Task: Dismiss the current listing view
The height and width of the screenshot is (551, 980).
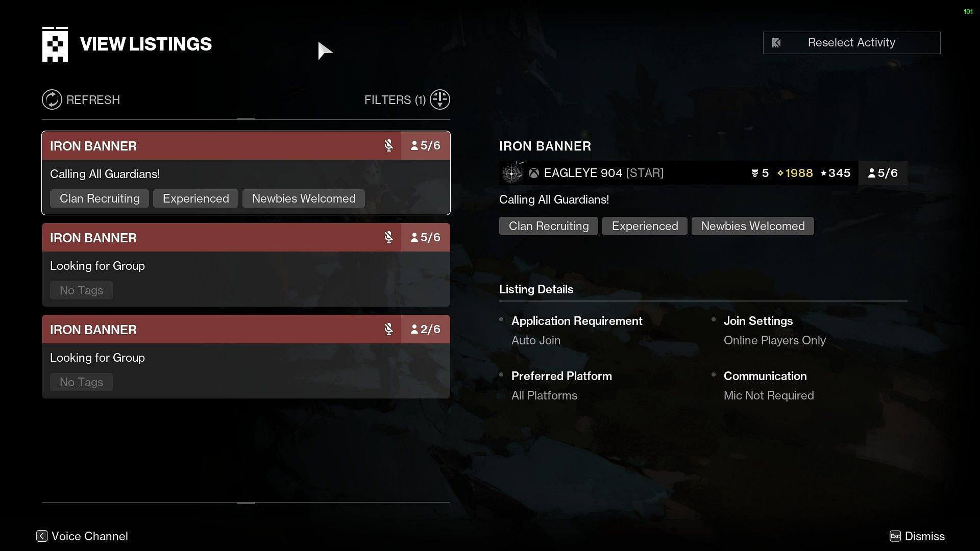Action: 924,536
